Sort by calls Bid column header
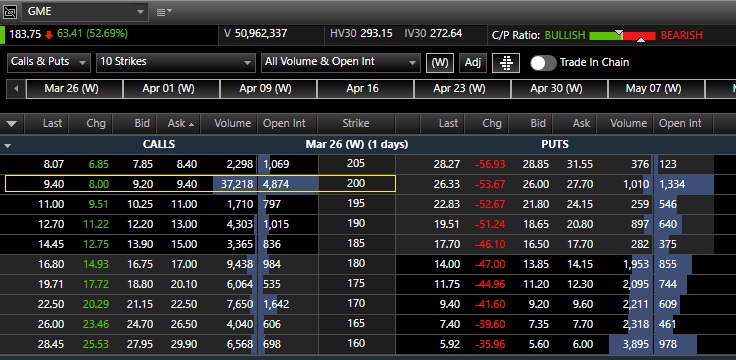Image resolution: width=736 pixels, height=360 pixels. [x=135, y=123]
